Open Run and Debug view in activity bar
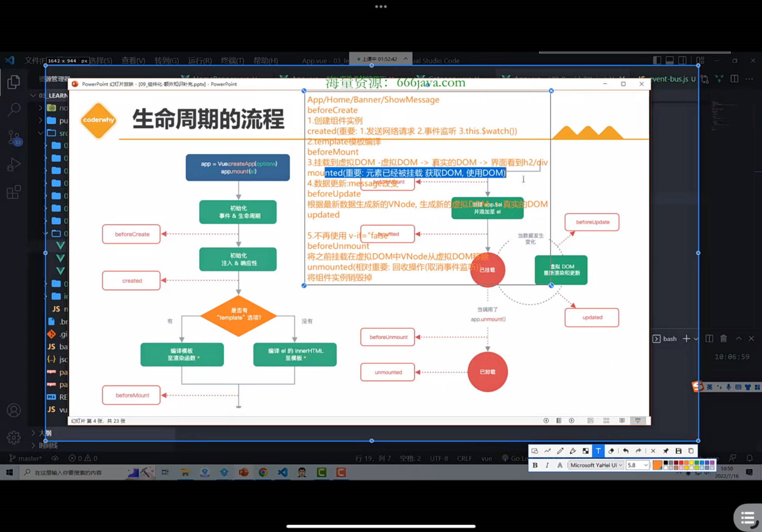This screenshot has height=532, width=762. coord(14,165)
